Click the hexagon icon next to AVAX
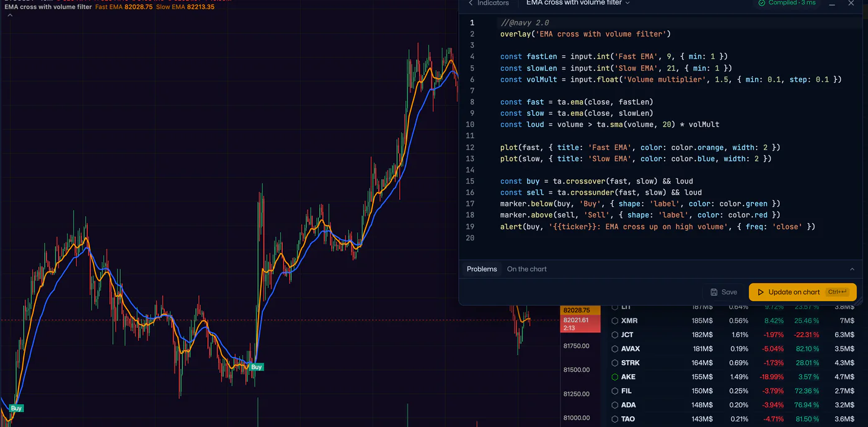This screenshot has height=427, width=868. tap(615, 349)
